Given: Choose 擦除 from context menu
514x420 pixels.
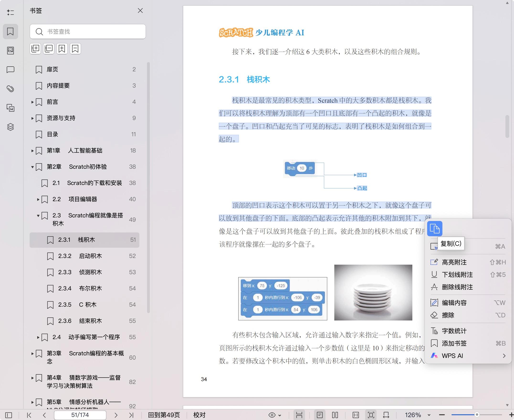Looking at the screenshot, I should 468,315.
